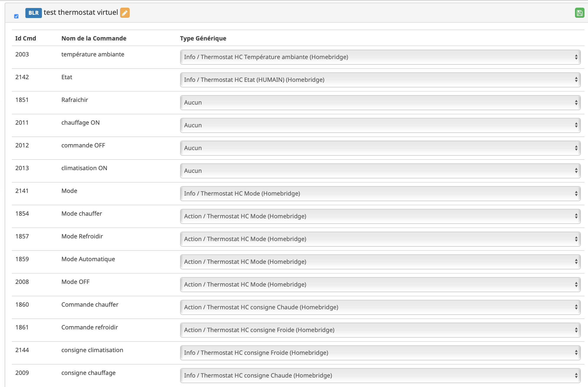
Task: Click command id 2142
Action: click(22, 77)
